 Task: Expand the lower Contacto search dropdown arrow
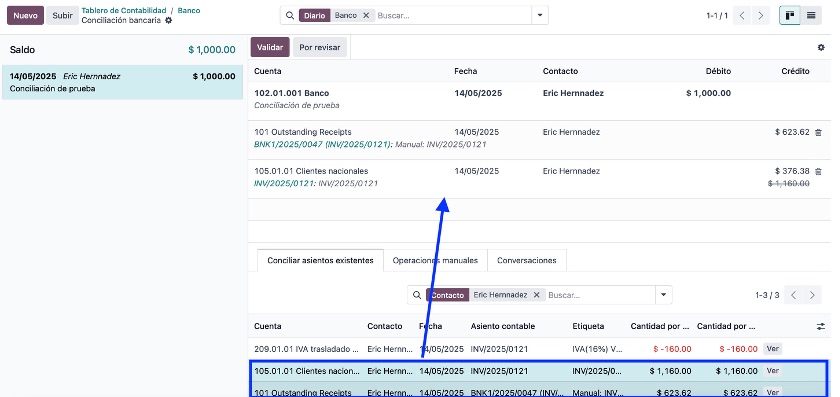tap(664, 295)
